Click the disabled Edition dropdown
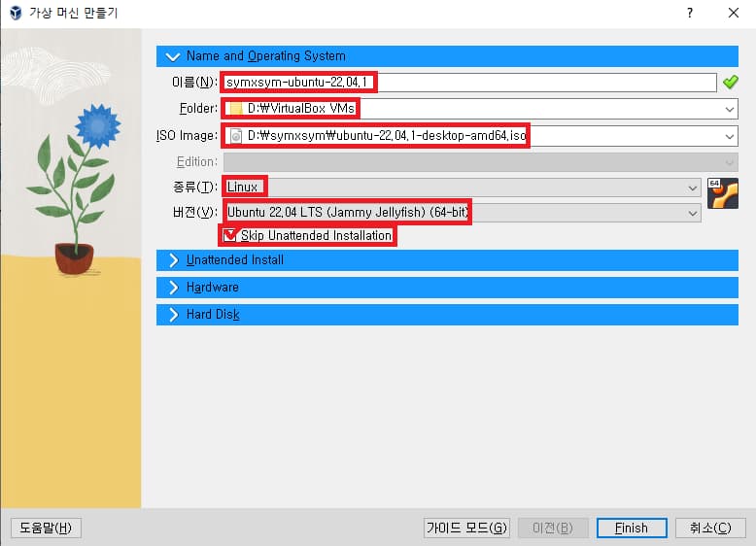756x546 pixels. [480, 161]
